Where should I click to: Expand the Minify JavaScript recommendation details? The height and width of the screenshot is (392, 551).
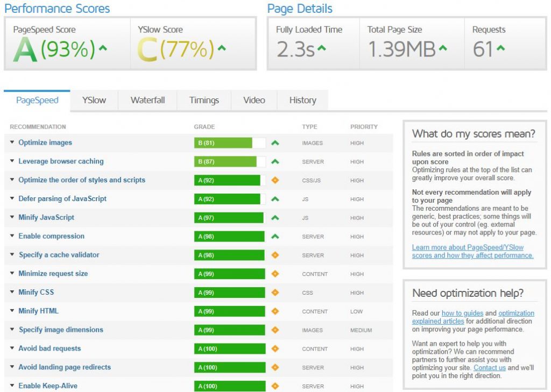[x=46, y=218]
